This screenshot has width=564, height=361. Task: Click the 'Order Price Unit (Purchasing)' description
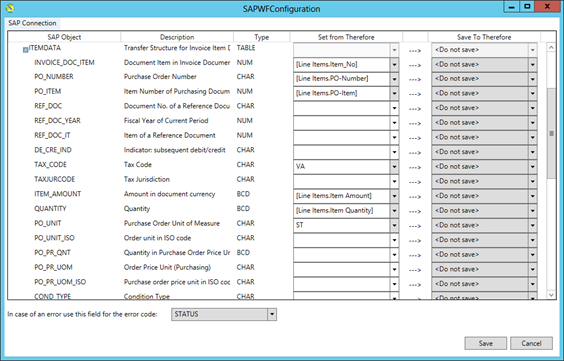167,268
